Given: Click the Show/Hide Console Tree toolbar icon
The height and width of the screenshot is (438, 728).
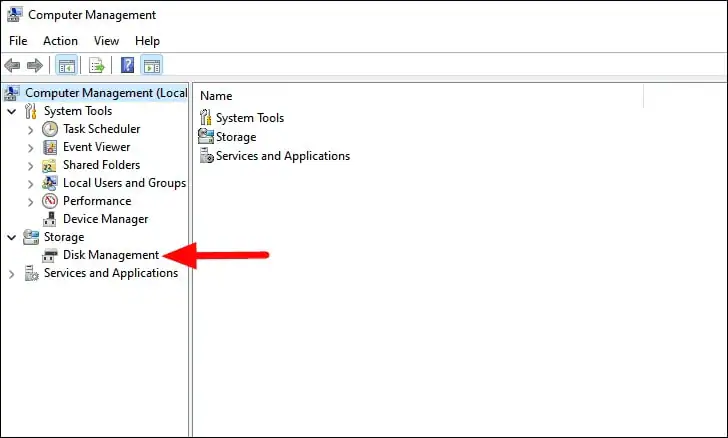Looking at the screenshot, I should (x=67, y=66).
